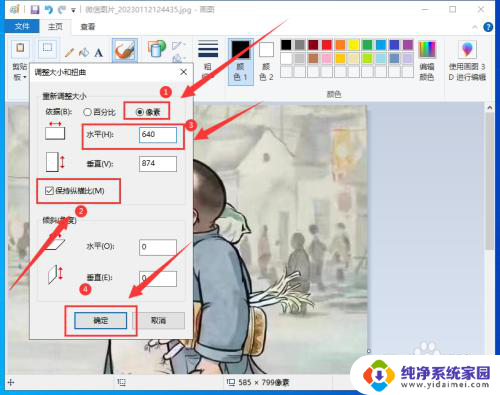500x395 pixels.
Task: Select the Text tool A
Action: coord(98,53)
